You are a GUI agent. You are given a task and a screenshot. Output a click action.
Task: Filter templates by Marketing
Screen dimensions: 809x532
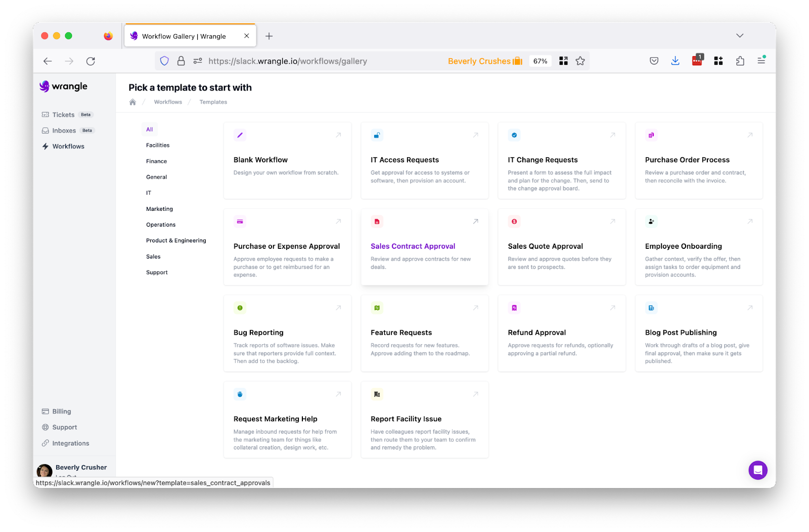click(160, 209)
